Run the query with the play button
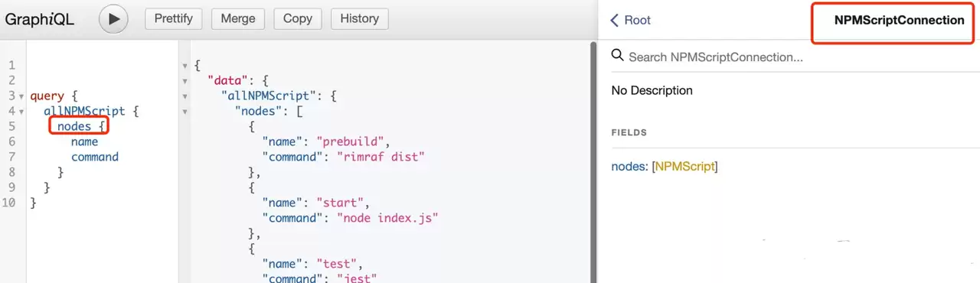Screen dimensions: 980x283 coord(113,19)
